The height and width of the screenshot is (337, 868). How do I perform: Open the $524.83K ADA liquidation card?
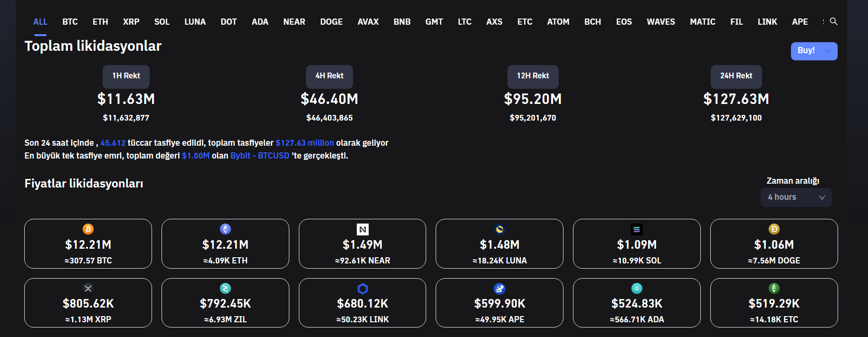click(x=637, y=303)
